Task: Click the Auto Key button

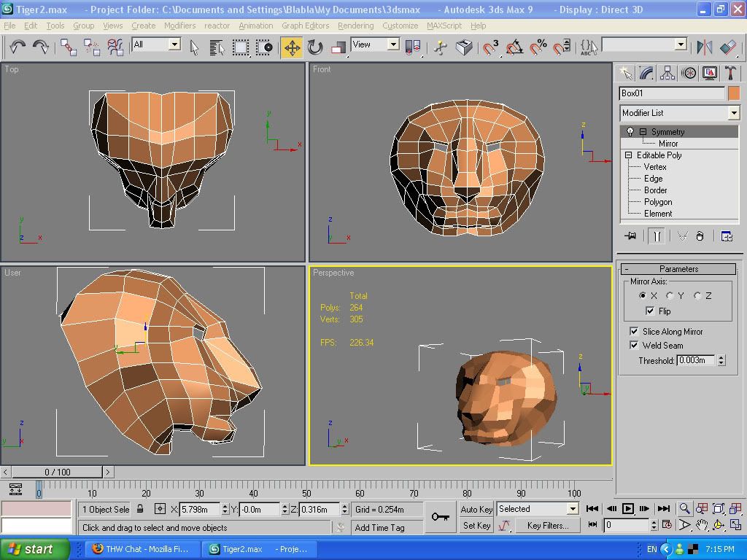Action: pyautogui.click(x=476, y=509)
